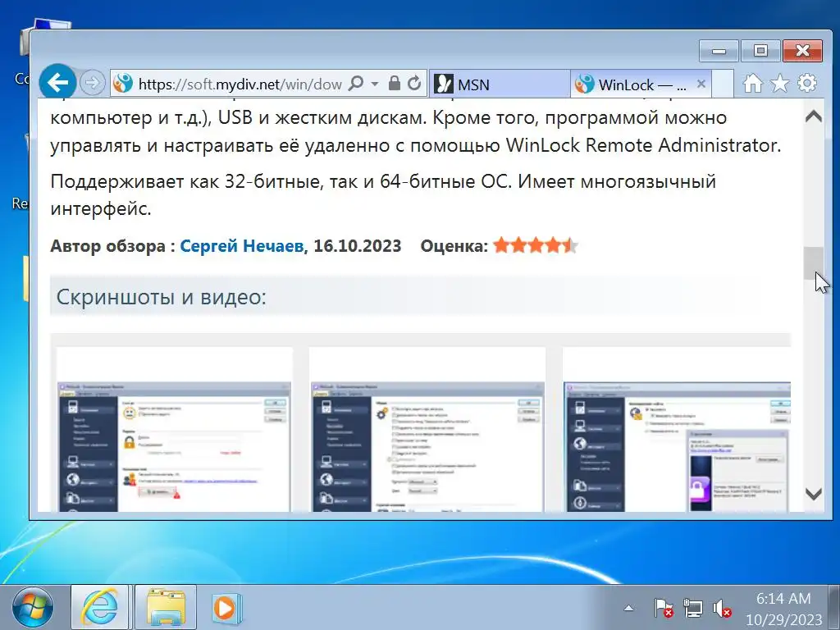840x630 pixels.
Task: View the security lock icon details
Action: [395, 83]
